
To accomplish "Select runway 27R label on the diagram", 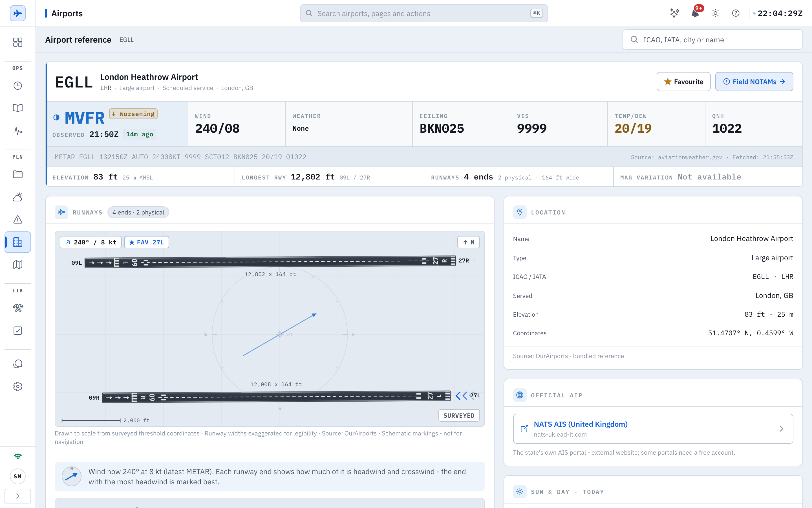I will point(464,260).
